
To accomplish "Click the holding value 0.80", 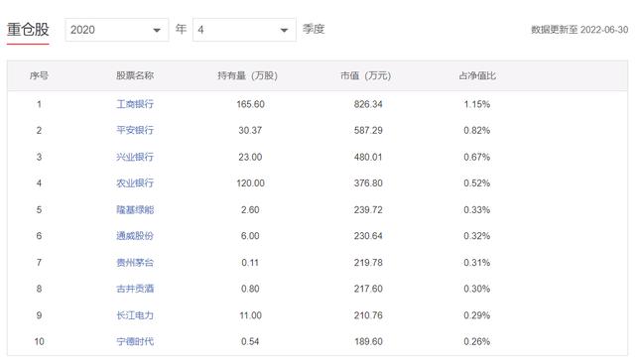I will point(250,289).
